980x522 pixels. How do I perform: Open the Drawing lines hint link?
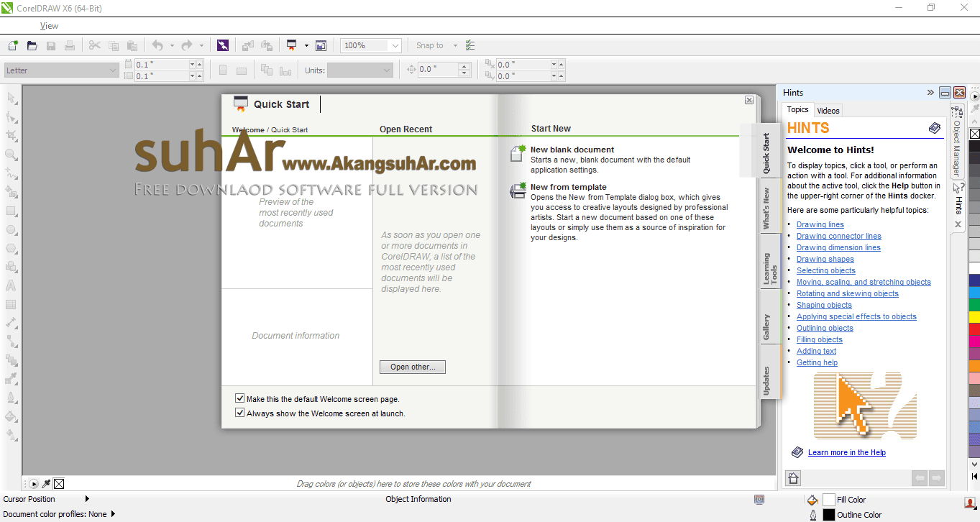click(x=820, y=224)
